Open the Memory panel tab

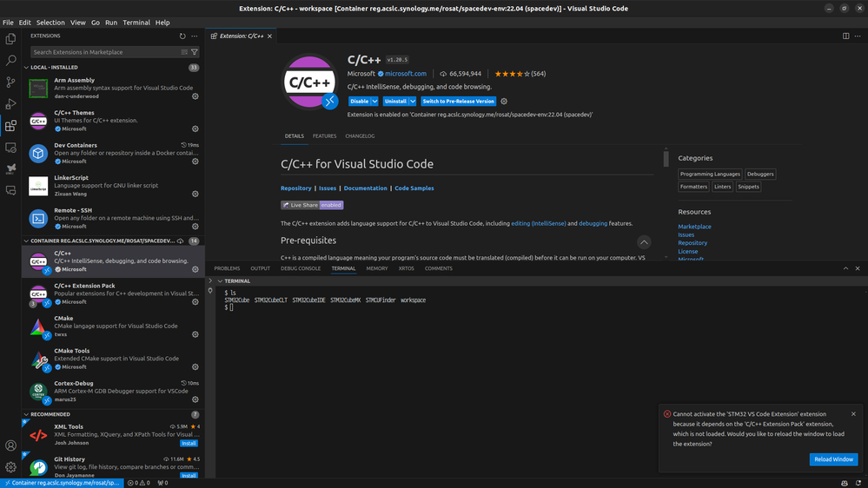[377, 268]
